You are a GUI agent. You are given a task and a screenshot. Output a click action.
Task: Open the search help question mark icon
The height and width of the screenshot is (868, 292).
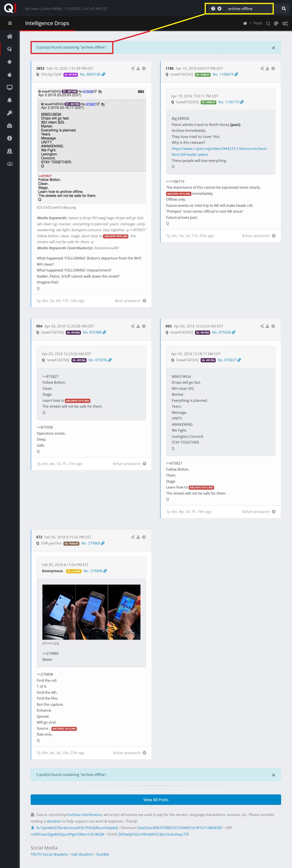pos(213,9)
